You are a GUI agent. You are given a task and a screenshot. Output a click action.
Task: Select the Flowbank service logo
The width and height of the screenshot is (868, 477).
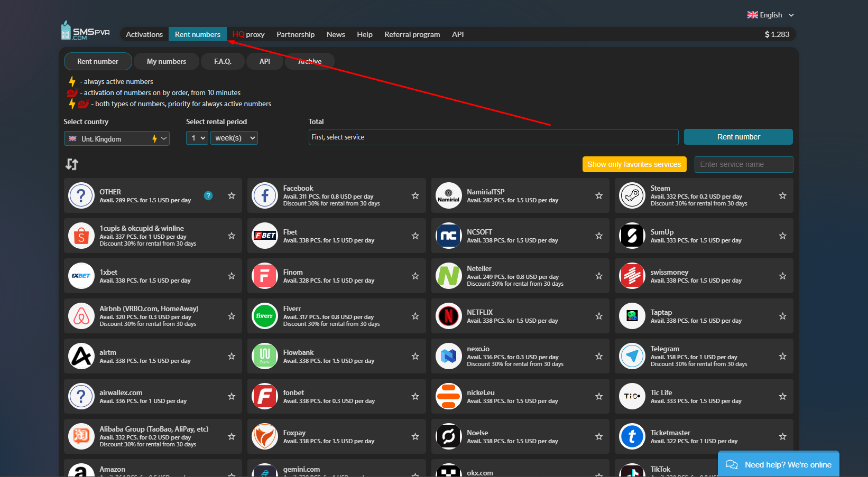click(x=265, y=356)
